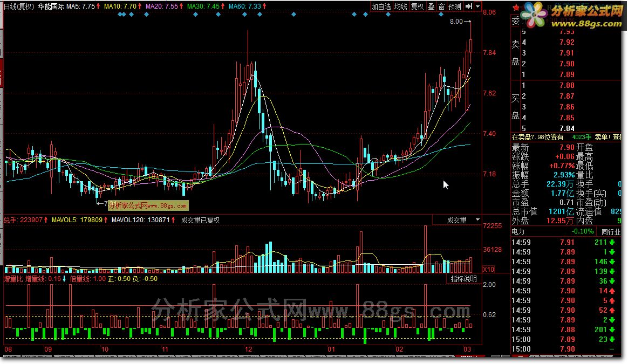Toggle the 窗 multi-window button
The image size is (628, 364).
click(x=441, y=6)
